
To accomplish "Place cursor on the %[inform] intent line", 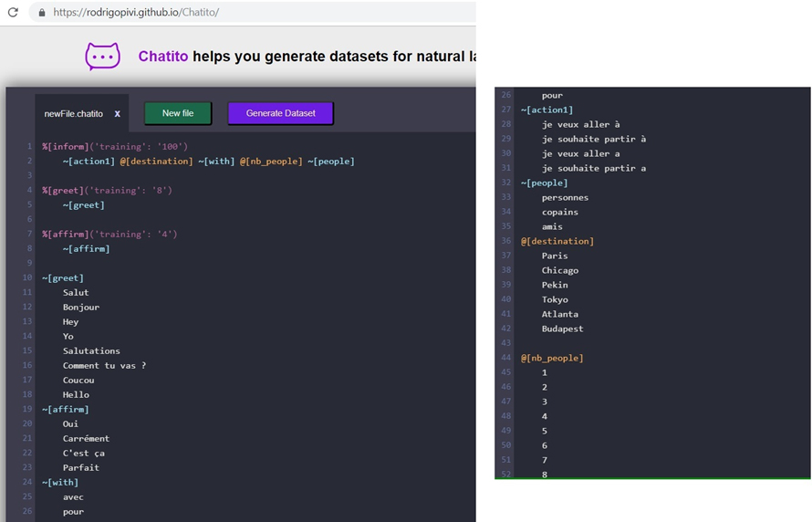I will click(115, 147).
